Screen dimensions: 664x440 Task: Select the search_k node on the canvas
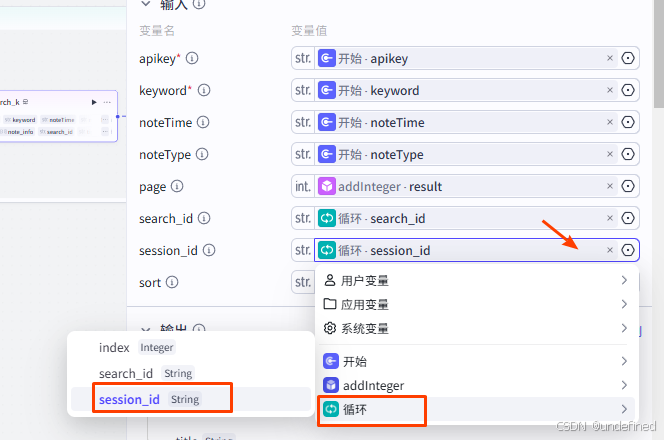click(x=58, y=116)
